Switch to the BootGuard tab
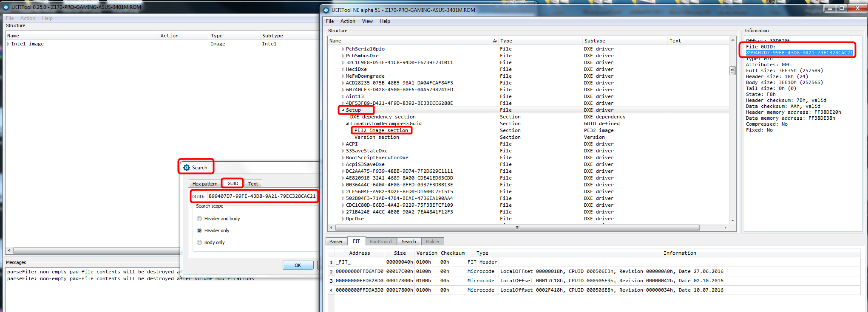This screenshot has width=868, height=312. coord(380,242)
